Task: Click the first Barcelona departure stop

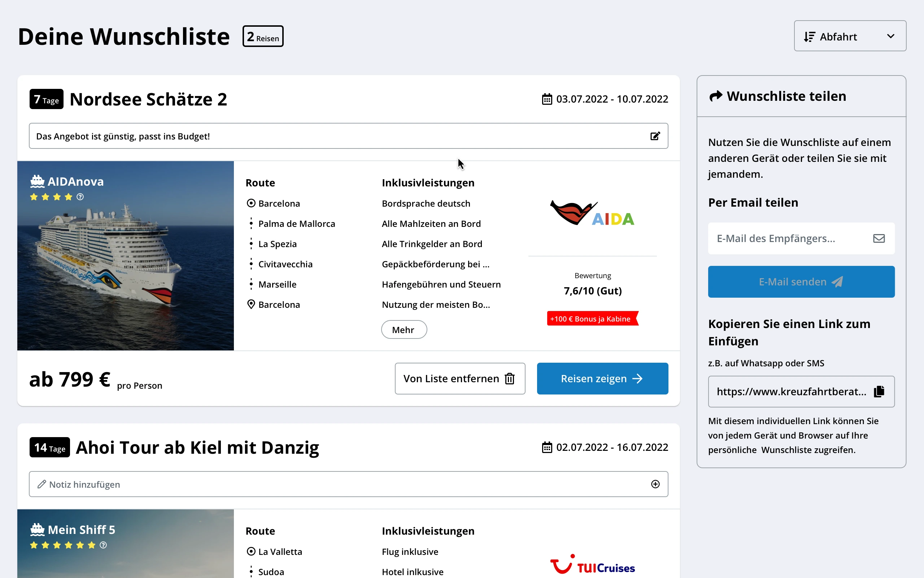Action: tap(279, 203)
